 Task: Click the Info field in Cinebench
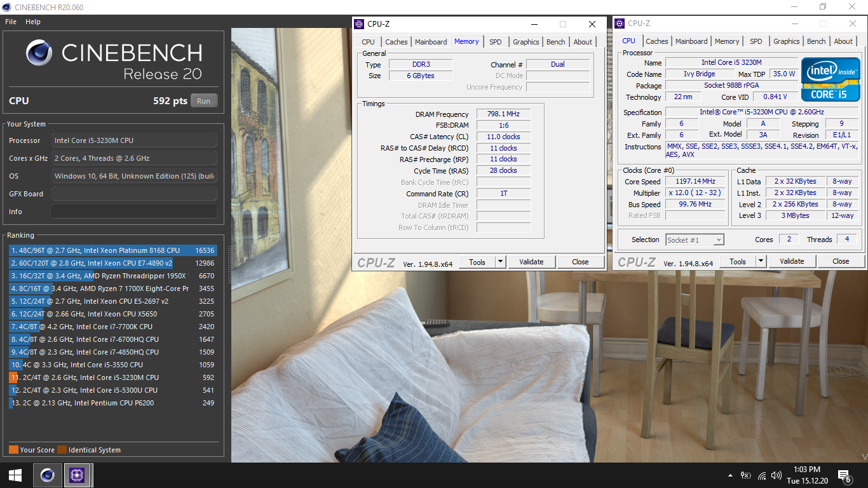pos(134,212)
